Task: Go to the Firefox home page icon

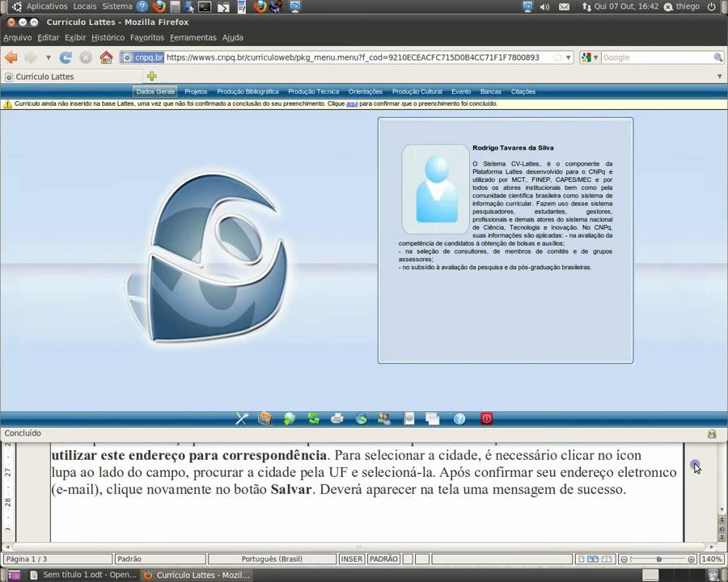Action: (x=106, y=57)
